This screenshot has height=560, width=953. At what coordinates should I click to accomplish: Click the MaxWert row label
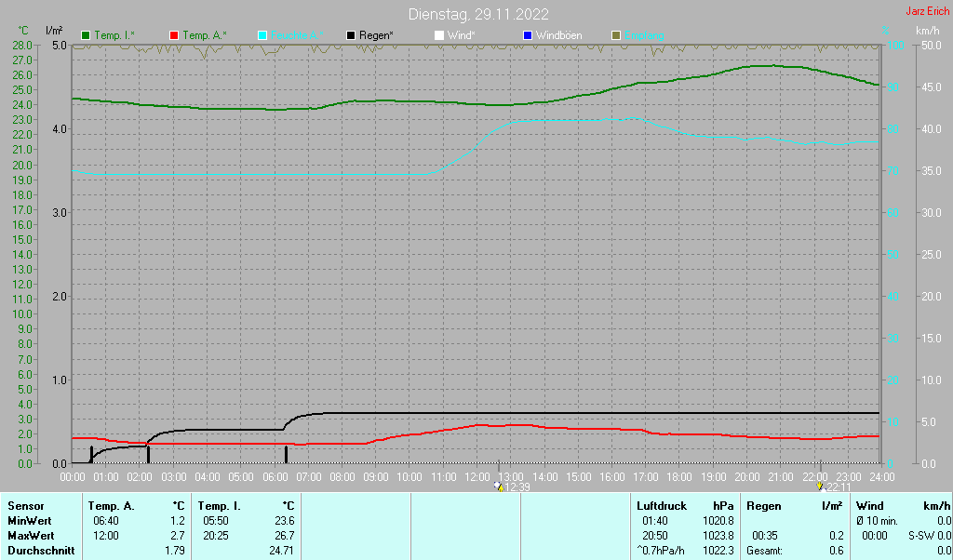[x=32, y=536]
